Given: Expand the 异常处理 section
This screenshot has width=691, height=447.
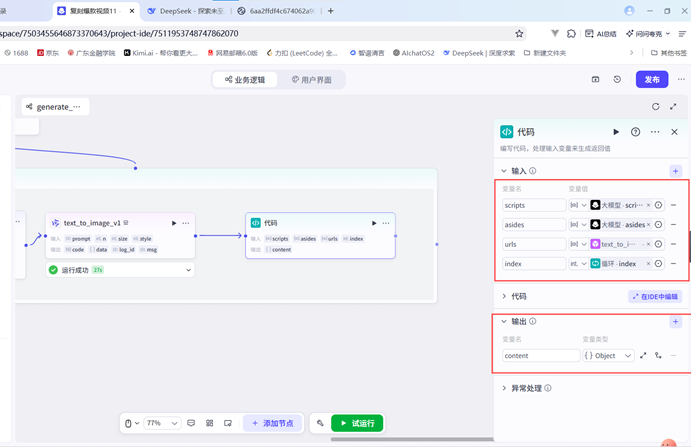Looking at the screenshot, I should pyautogui.click(x=504, y=388).
